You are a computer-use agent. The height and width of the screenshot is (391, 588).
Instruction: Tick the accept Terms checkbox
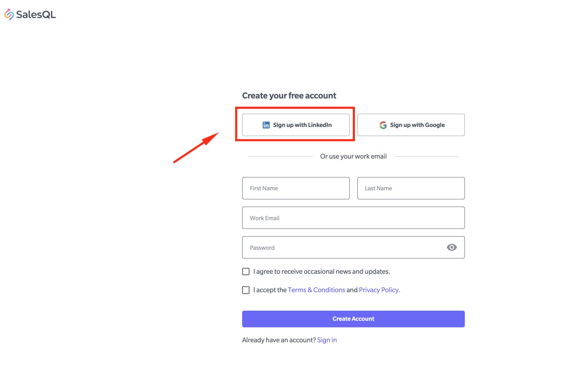[246, 290]
